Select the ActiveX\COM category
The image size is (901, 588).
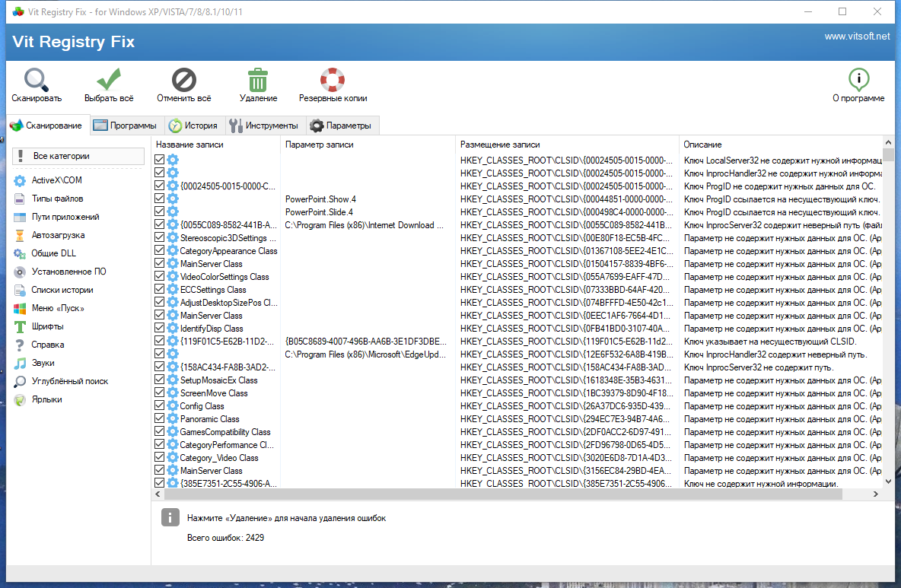[x=56, y=180]
